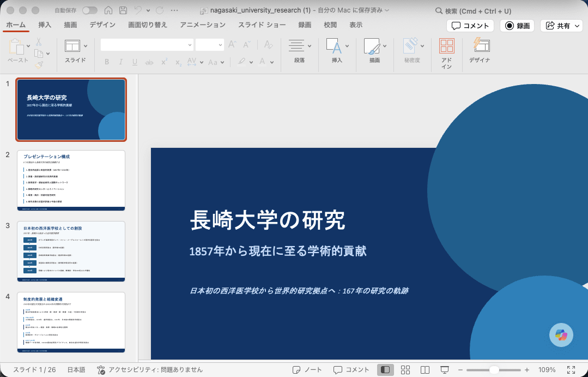The height and width of the screenshot is (377, 588).
Task: Click the コメント button in status bar
Action: click(x=351, y=370)
